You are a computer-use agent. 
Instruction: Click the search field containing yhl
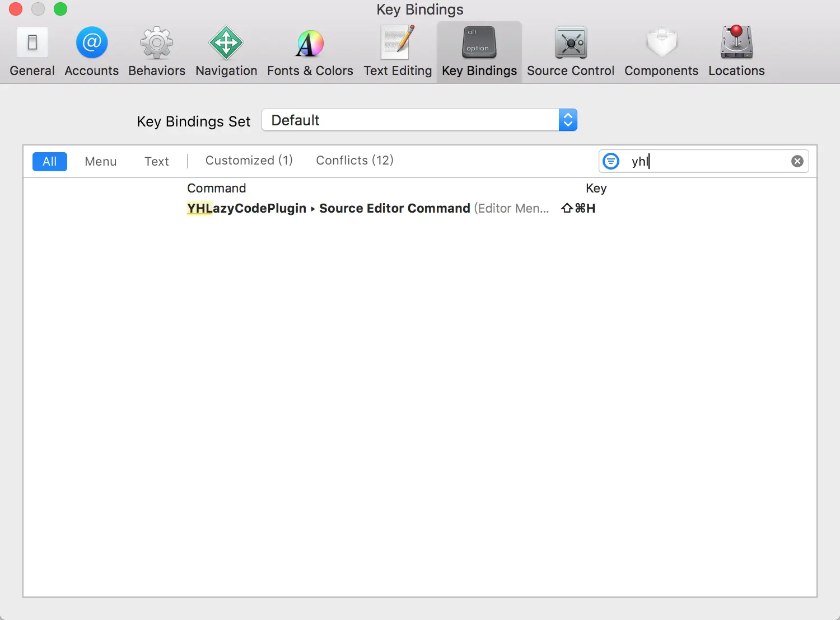[703, 161]
